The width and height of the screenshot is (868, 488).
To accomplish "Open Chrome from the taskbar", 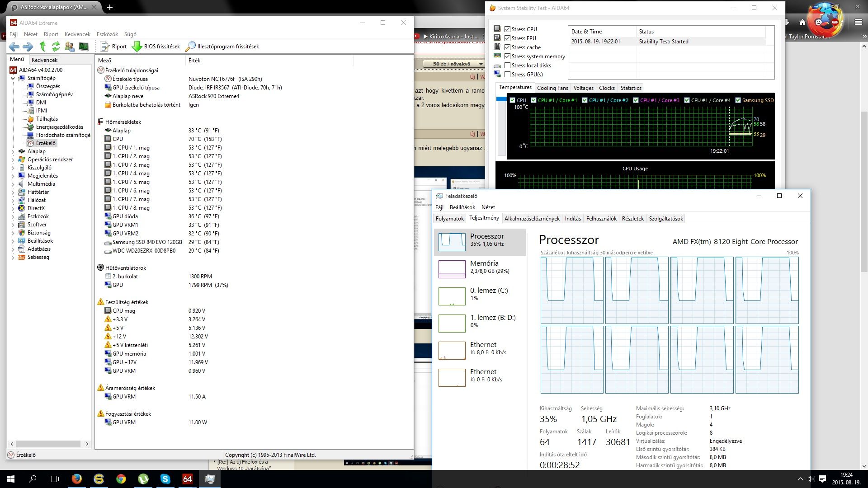I will click(121, 479).
